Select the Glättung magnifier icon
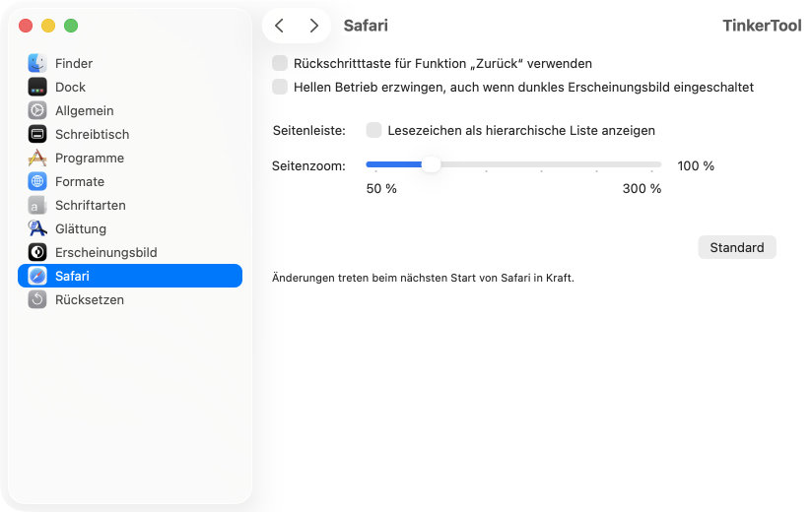The width and height of the screenshot is (812, 512). point(37,228)
